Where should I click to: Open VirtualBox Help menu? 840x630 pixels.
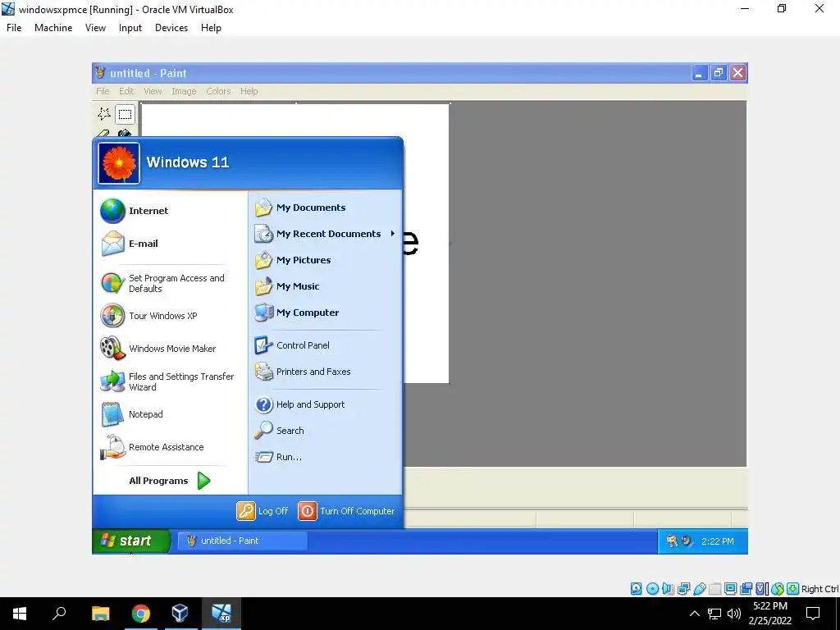(211, 28)
